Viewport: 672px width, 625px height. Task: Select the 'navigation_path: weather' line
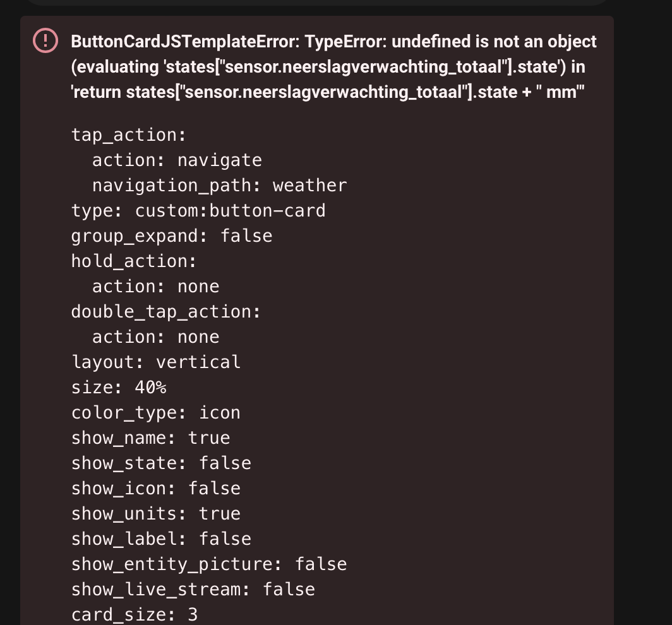(219, 186)
